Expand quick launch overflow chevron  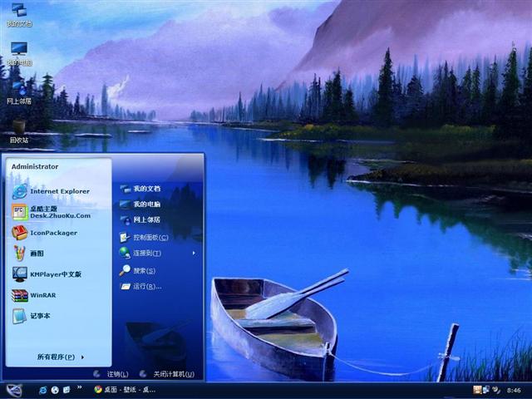(80, 387)
